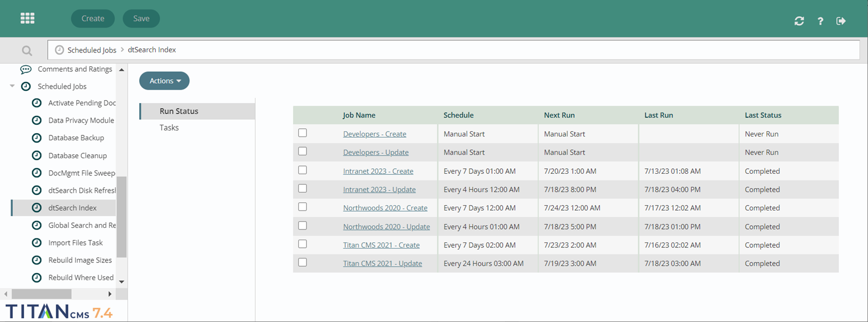The height and width of the screenshot is (322, 868).
Task: Click the Titan CMS 7.4 logo
Action: click(59, 311)
